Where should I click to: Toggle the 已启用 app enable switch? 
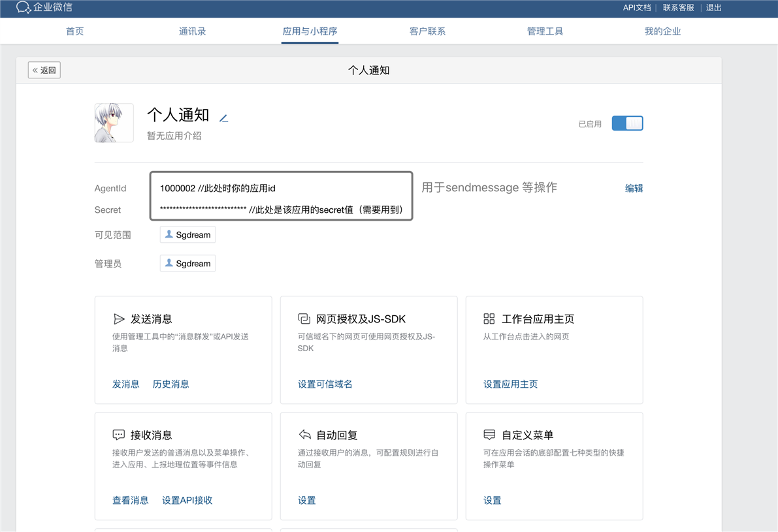[627, 123]
